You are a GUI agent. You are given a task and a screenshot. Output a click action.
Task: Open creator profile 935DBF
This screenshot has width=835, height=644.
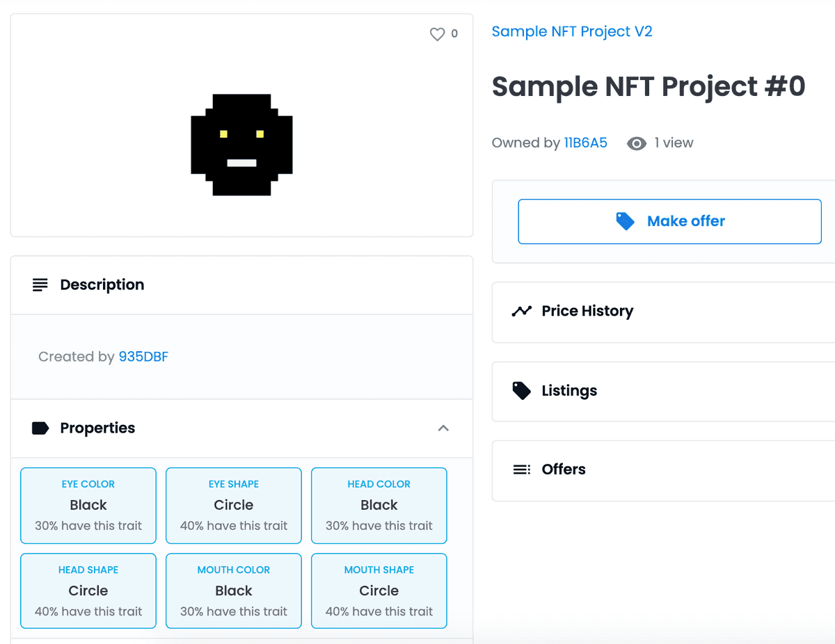pos(143,356)
